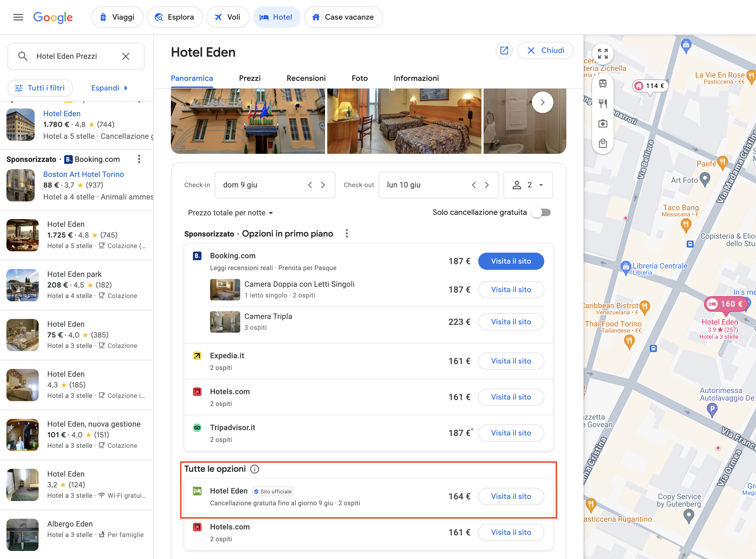
Task: Go to next check-in date
Action: click(323, 185)
